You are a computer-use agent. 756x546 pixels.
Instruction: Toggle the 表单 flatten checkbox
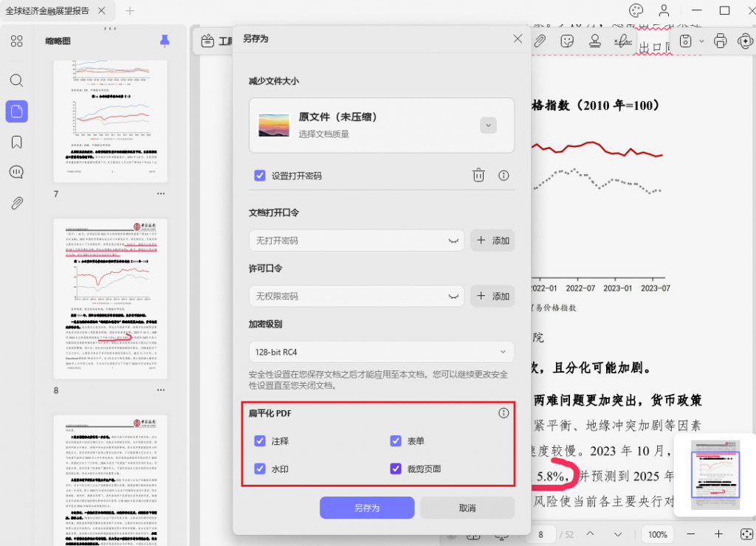tap(396, 441)
